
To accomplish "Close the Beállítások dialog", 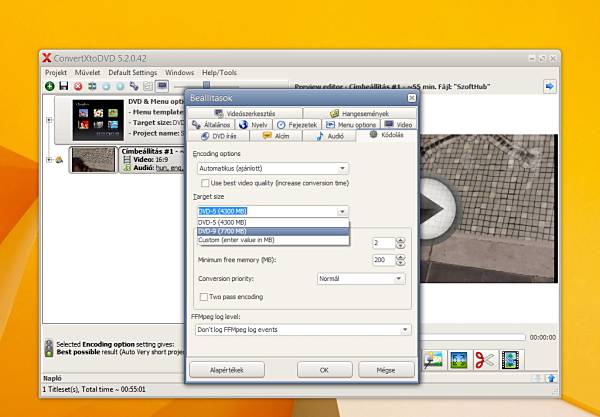I will point(411,98).
